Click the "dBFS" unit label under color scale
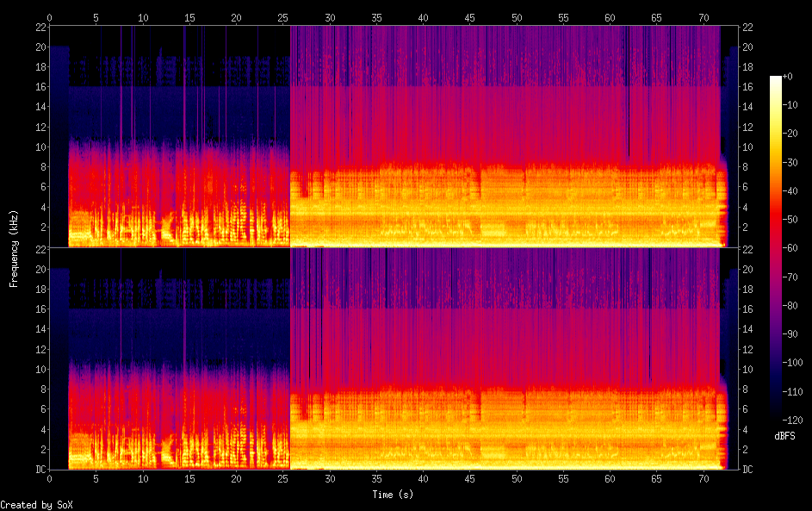Viewport: 812px width, 511px height. pos(784,436)
